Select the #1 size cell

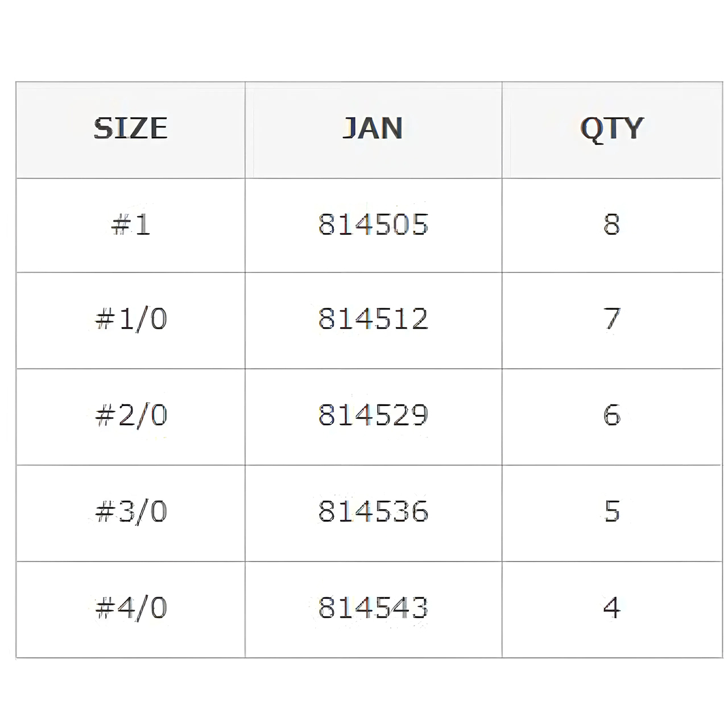click(x=131, y=225)
